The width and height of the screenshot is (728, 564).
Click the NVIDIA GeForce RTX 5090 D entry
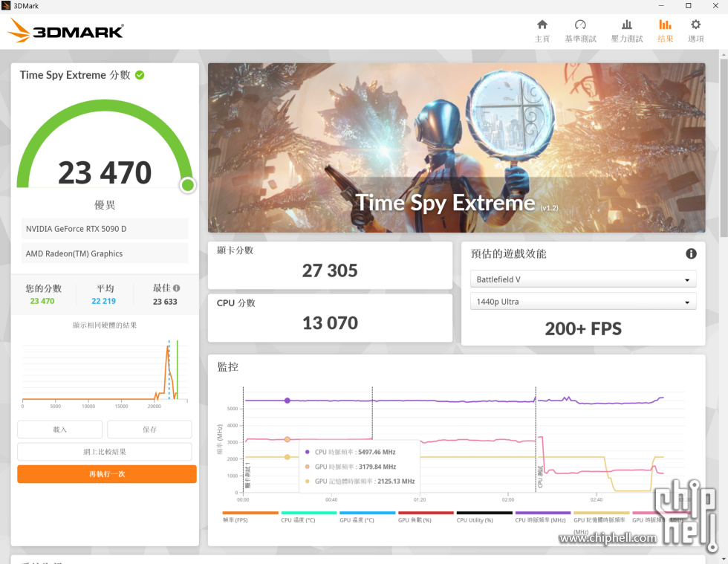click(x=105, y=229)
